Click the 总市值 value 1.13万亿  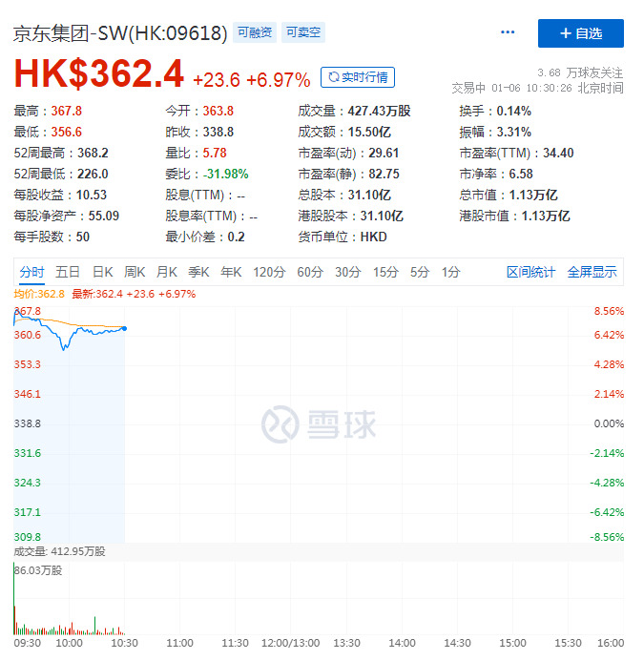click(533, 195)
